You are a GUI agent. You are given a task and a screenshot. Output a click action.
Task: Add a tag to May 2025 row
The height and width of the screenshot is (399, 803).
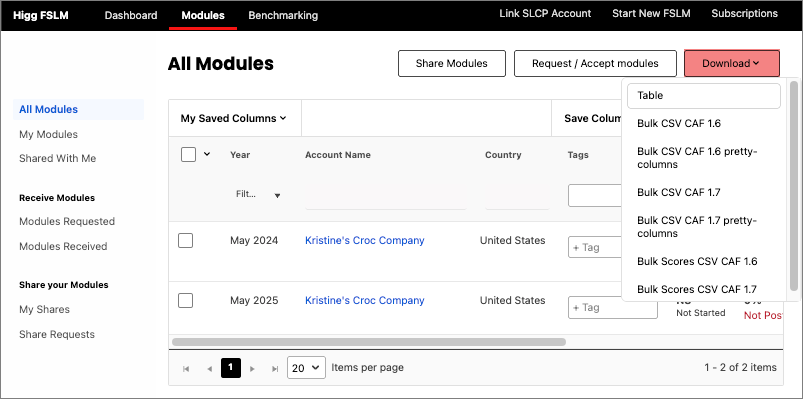click(612, 307)
